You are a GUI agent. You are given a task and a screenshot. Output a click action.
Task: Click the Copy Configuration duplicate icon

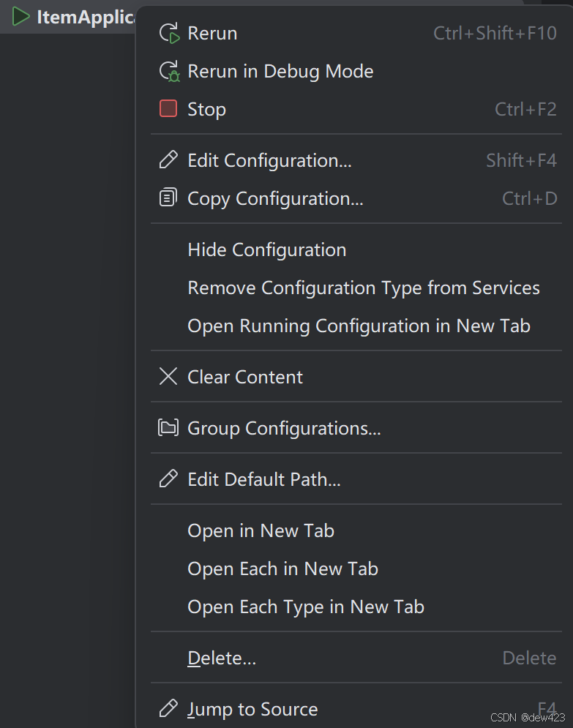point(168,198)
